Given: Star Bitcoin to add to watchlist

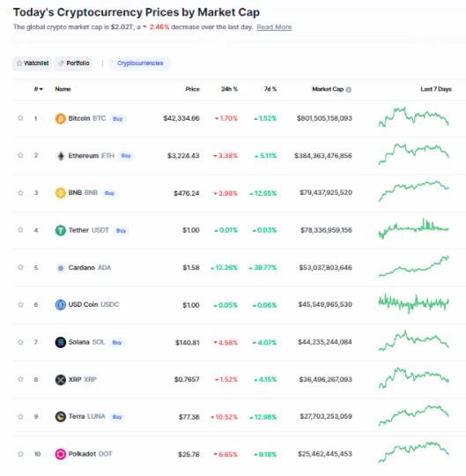Looking at the screenshot, I should (x=20, y=118).
